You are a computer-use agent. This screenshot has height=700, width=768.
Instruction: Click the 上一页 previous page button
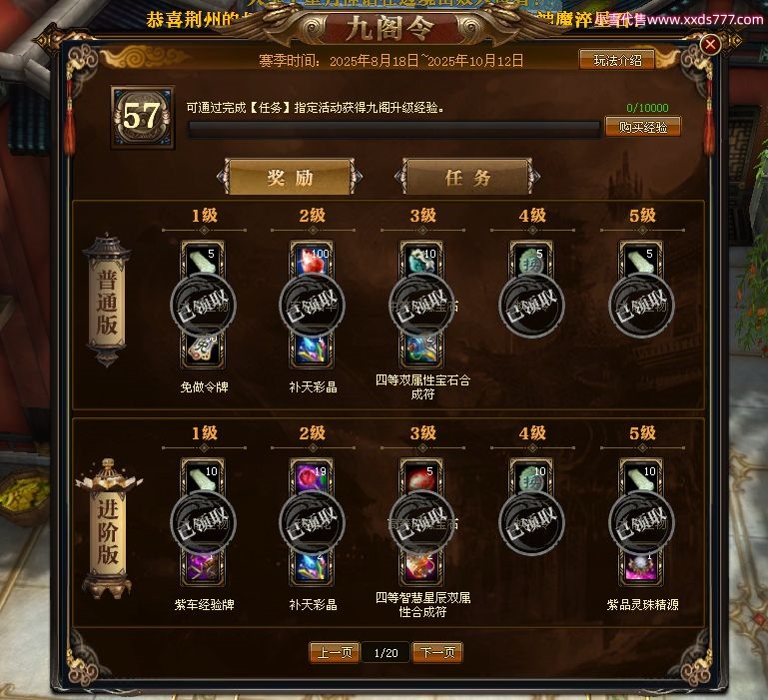click(x=335, y=652)
